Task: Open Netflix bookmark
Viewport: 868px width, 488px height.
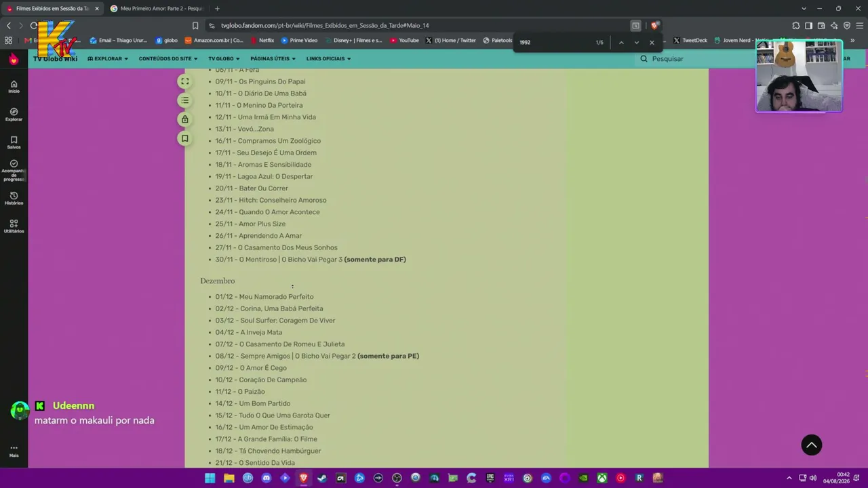Action: [262, 41]
